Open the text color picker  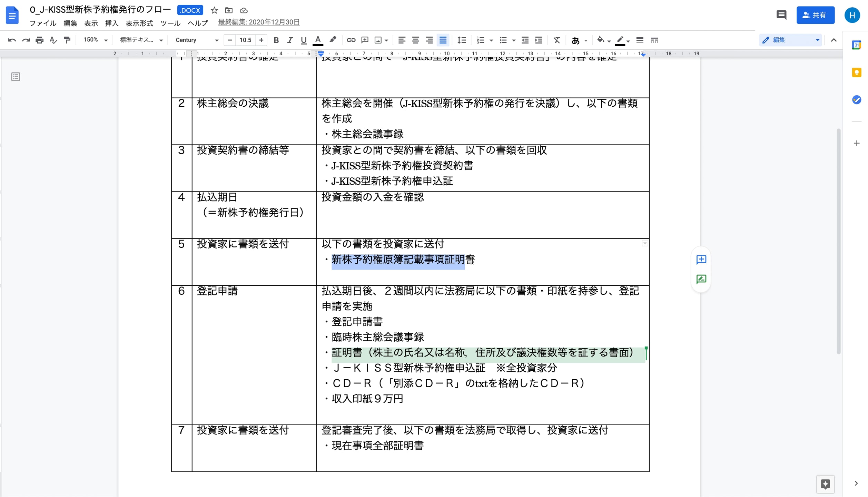coord(318,40)
